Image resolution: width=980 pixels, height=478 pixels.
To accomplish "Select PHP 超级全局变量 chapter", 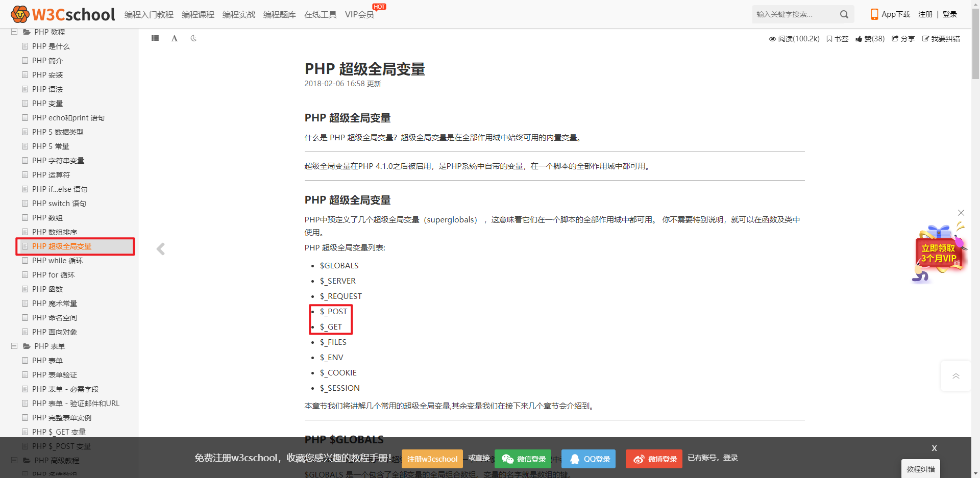I will pyautogui.click(x=62, y=246).
